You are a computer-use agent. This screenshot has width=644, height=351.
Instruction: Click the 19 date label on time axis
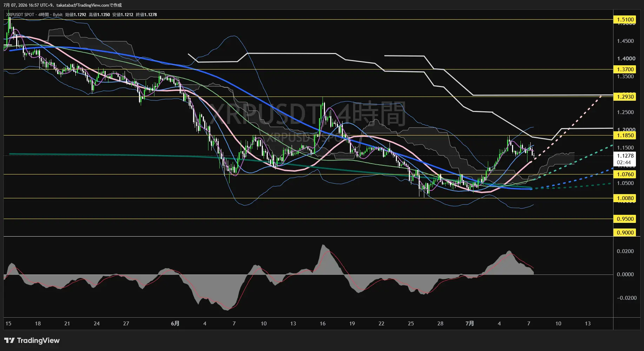[352, 324]
